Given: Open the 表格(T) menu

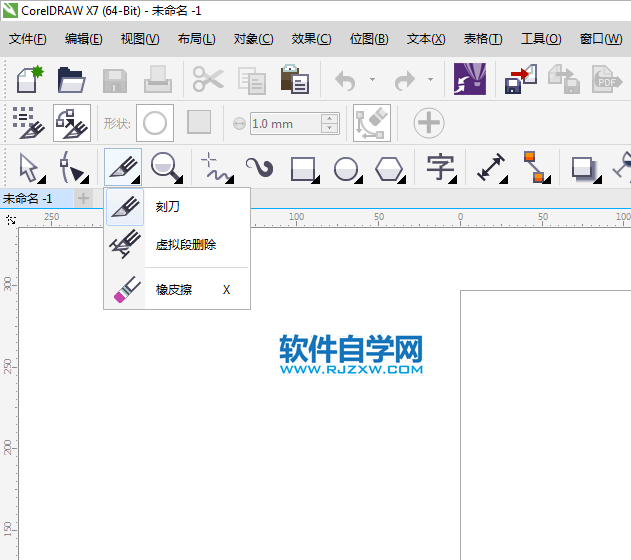Looking at the screenshot, I should tap(483, 39).
